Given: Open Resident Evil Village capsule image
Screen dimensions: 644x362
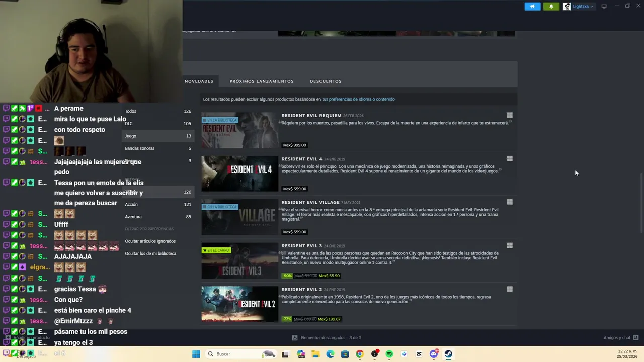Looking at the screenshot, I should [239, 217].
